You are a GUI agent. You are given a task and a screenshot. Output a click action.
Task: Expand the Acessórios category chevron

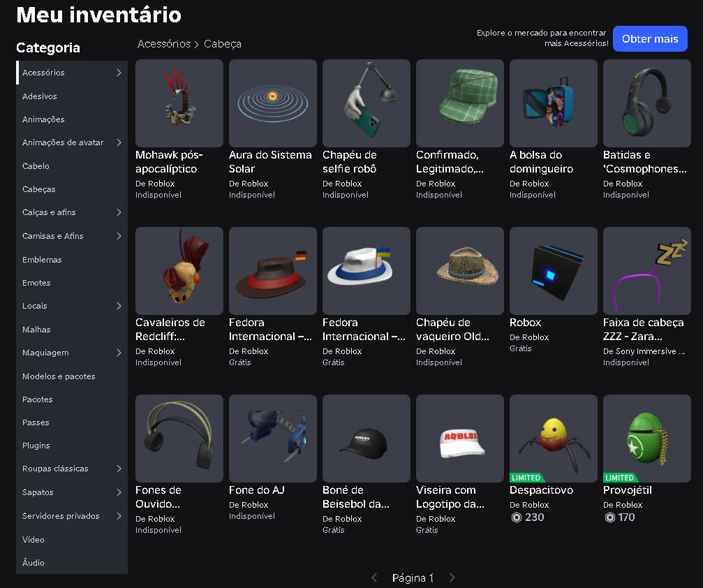click(119, 73)
